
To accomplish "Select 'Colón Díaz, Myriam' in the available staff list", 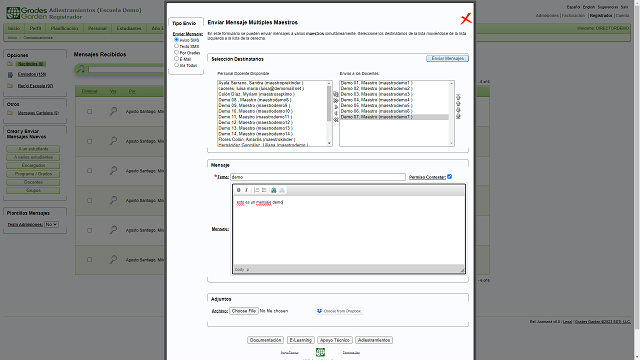I will (x=272, y=94).
